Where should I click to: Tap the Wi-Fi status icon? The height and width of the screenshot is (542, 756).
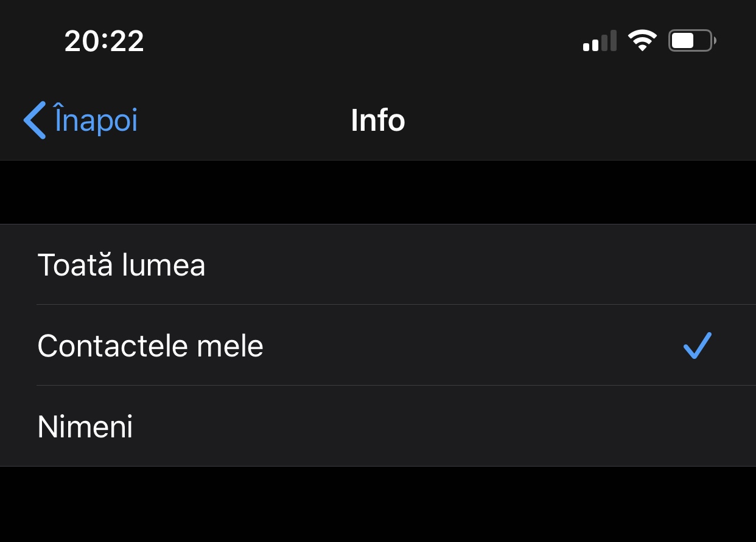click(x=642, y=41)
